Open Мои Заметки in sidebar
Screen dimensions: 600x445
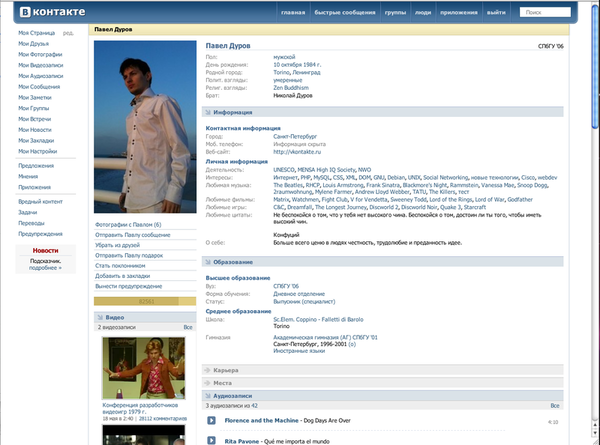[x=35, y=97]
